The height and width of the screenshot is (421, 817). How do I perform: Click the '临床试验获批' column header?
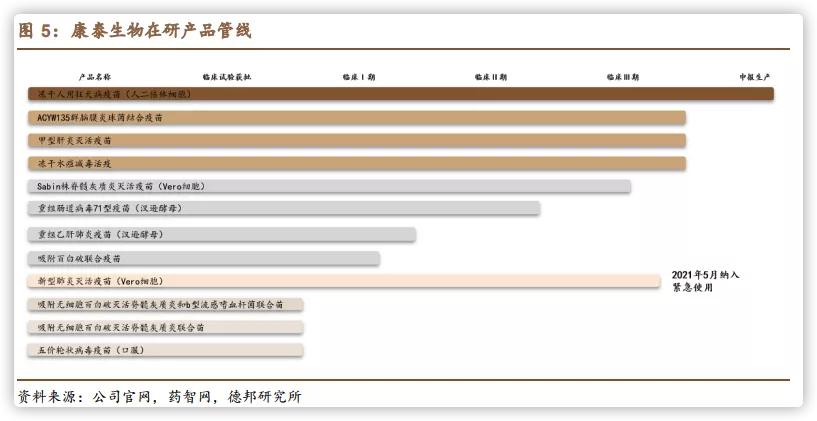pyautogui.click(x=227, y=77)
